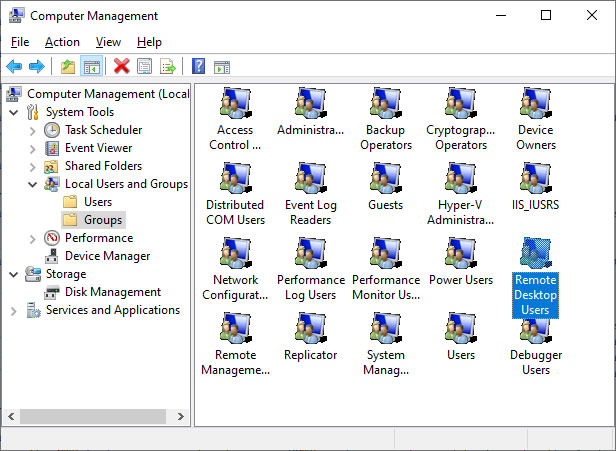Select the Event Viewer tree item
Viewport: 616px width, 451px height.
tap(98, 148)
